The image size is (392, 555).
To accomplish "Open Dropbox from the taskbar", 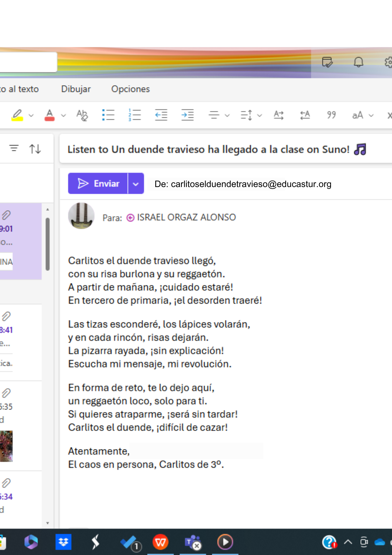I will click(63, 542).
